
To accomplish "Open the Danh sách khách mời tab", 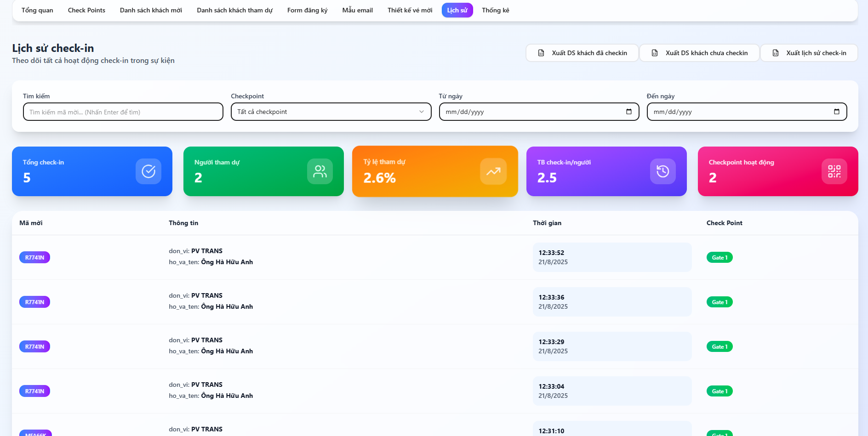I will (151, 10).
